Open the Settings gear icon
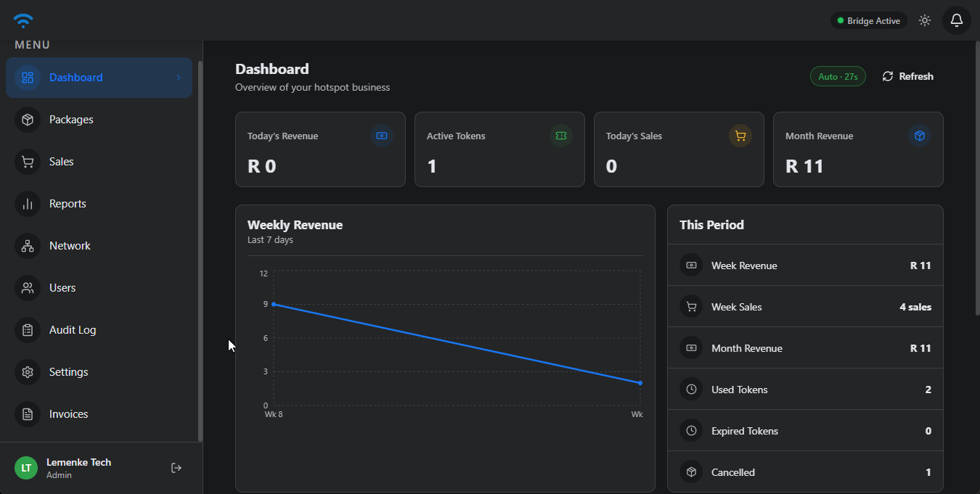Image resolution: width=980 pixels, height=494 pixels. click(x=28, y=372)
